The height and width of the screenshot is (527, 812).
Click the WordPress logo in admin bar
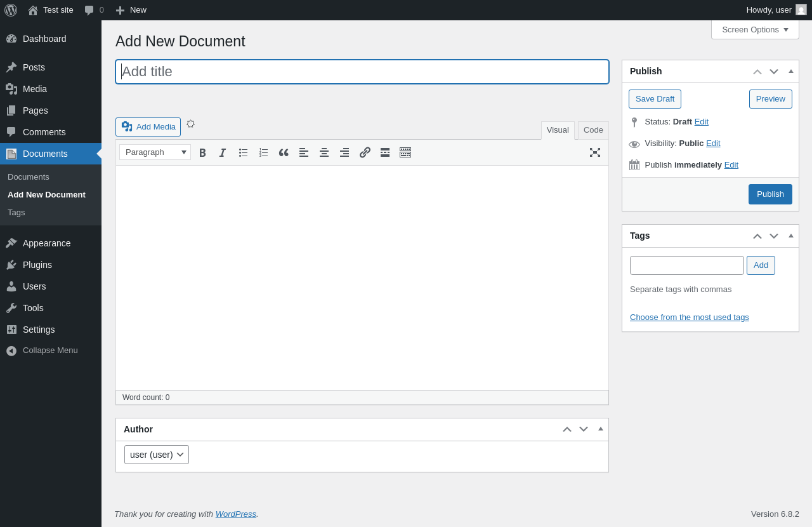tap(11, 10)
